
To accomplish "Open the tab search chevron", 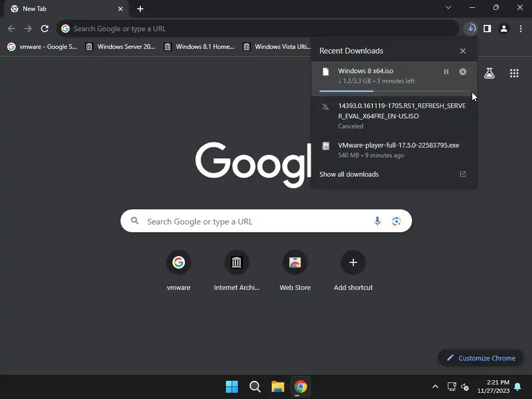I will pyautogui.click(x=448, y=7).
